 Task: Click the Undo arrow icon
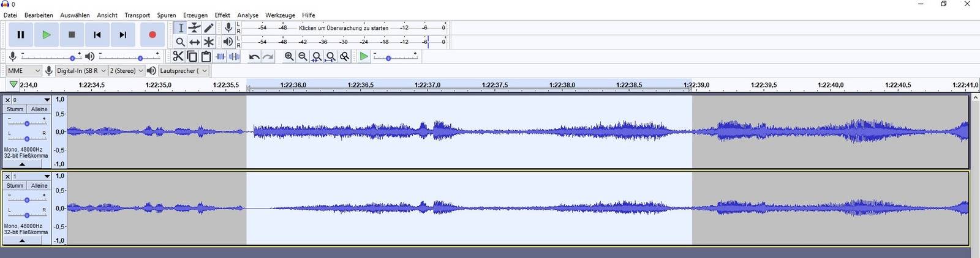(x=254, y=57)
